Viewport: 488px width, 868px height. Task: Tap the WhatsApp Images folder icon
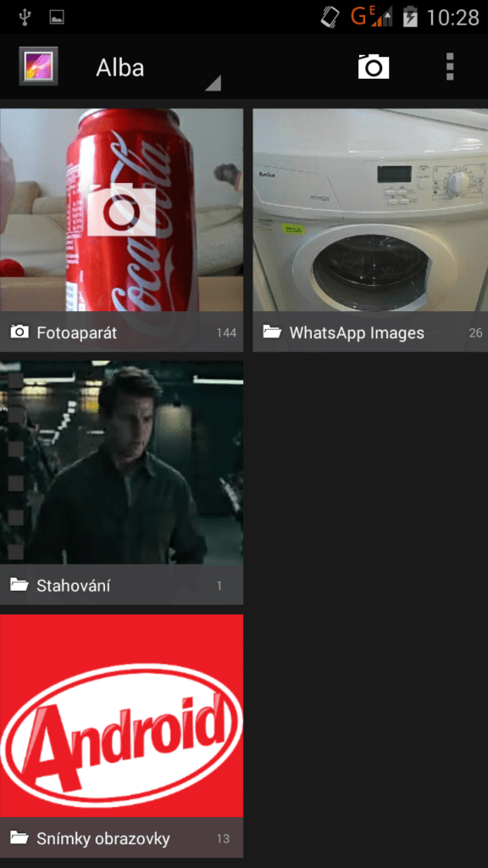272,332
